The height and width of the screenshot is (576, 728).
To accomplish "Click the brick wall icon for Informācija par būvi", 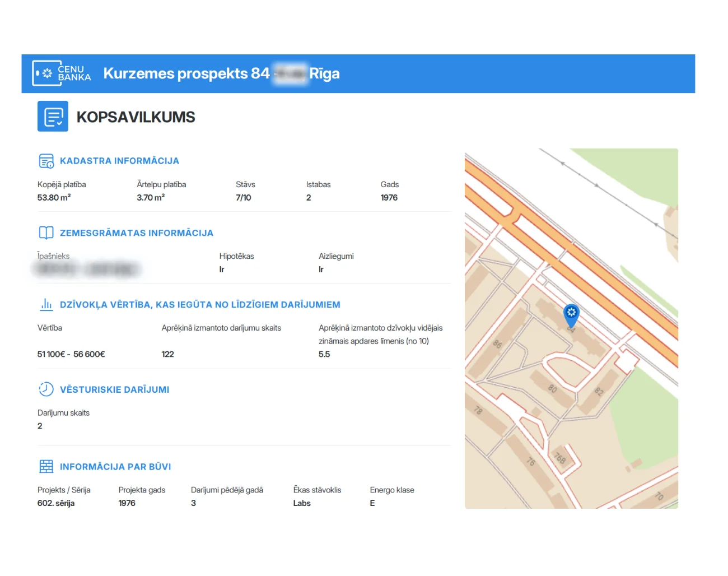I will coord(46,466).
